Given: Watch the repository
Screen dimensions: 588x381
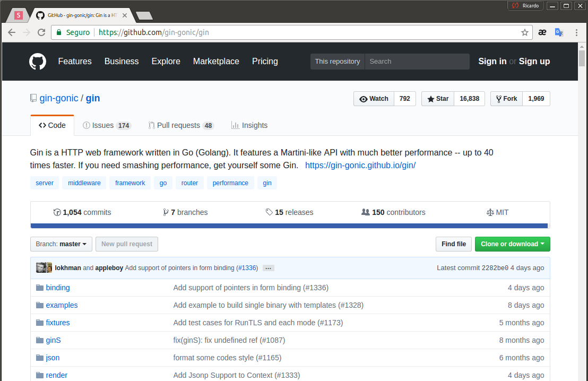Looking at the screenshot, I should click(x=374, y=99).
